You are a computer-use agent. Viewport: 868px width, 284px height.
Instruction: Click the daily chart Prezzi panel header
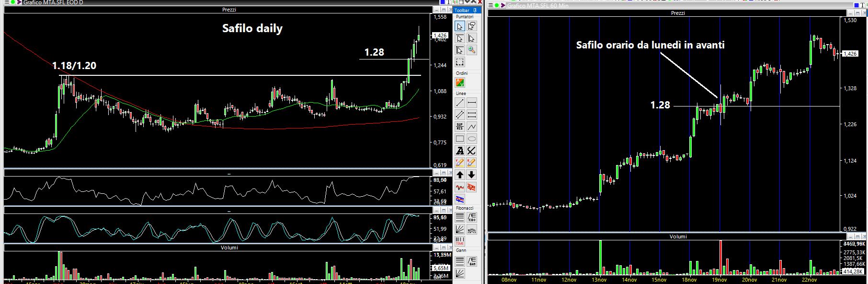(229, 10)
